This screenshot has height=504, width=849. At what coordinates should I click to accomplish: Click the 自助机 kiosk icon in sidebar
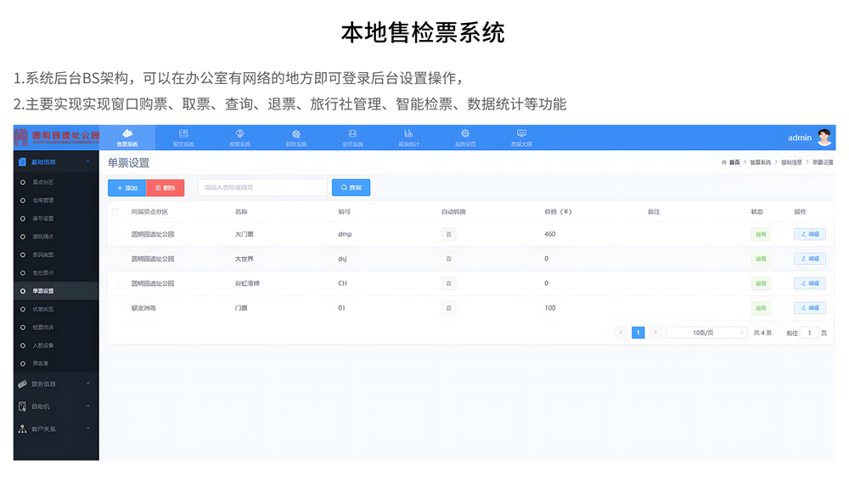22,406
